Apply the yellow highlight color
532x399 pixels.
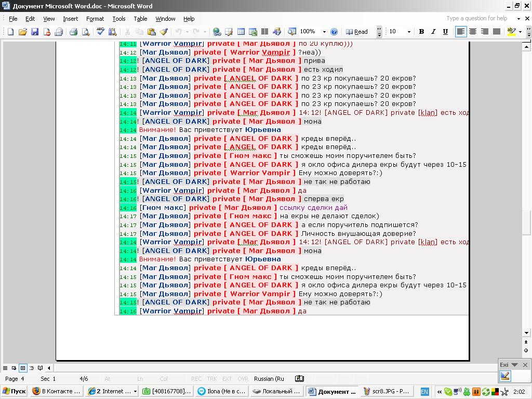pos(511,32)
